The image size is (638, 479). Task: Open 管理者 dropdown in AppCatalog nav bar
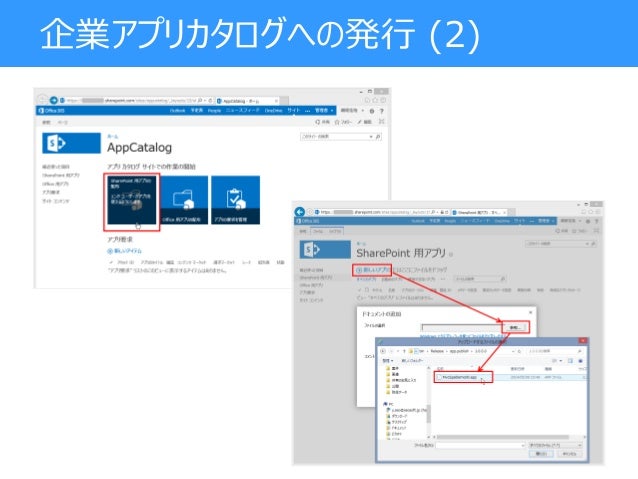(324, 111)
